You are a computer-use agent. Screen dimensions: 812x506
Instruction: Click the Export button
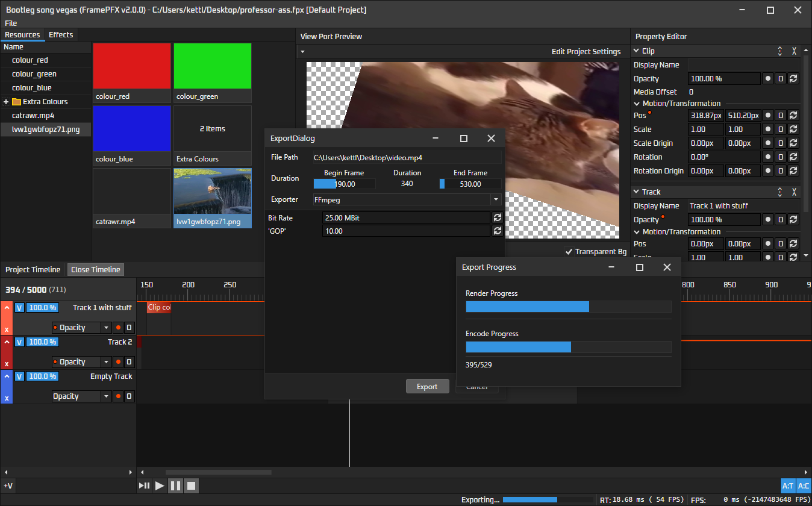click(427, 387)
